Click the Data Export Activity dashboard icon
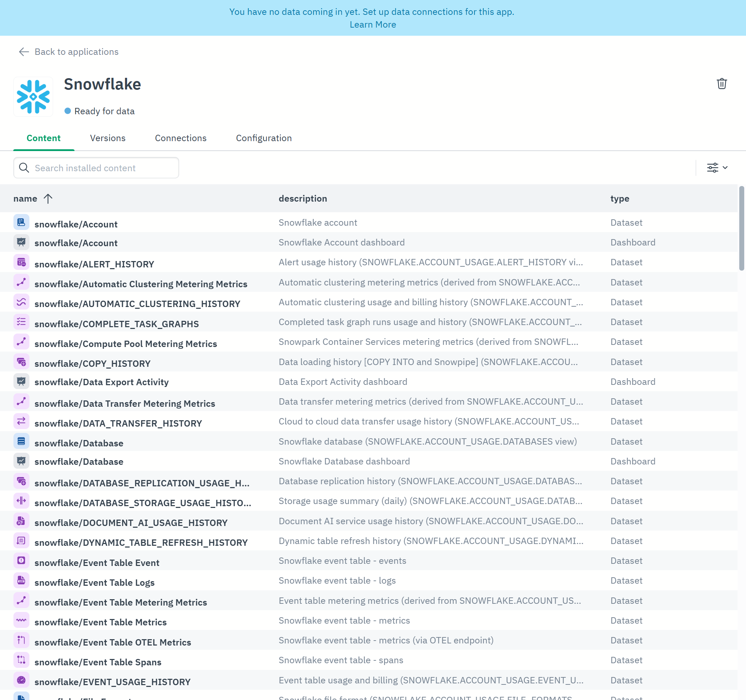 pyautogui.click(x=21, y=382)
